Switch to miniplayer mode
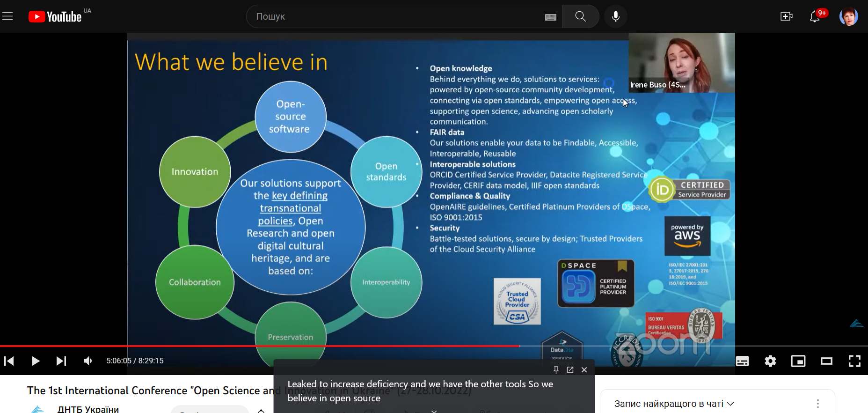Screen dimensions: 868x413 click(798, 361)
